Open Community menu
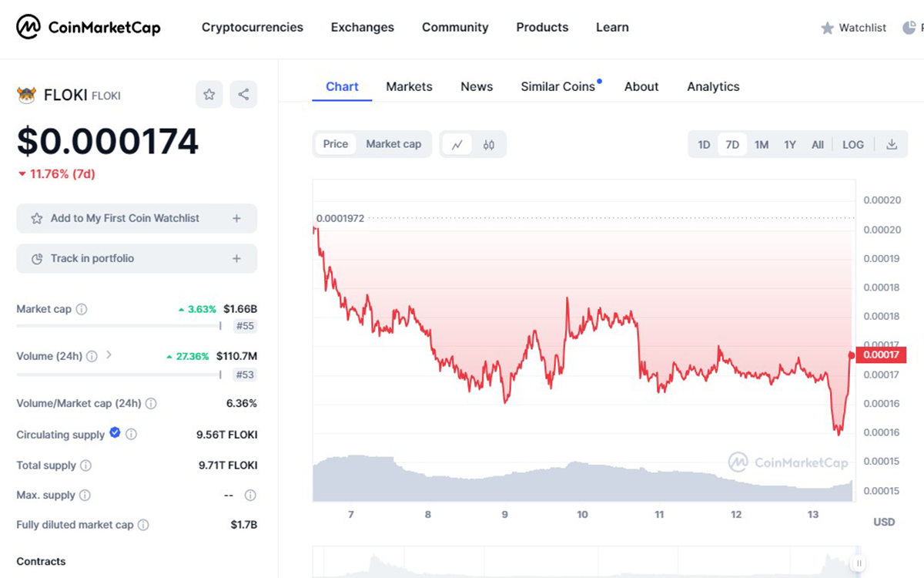 (x=455, y=28)
